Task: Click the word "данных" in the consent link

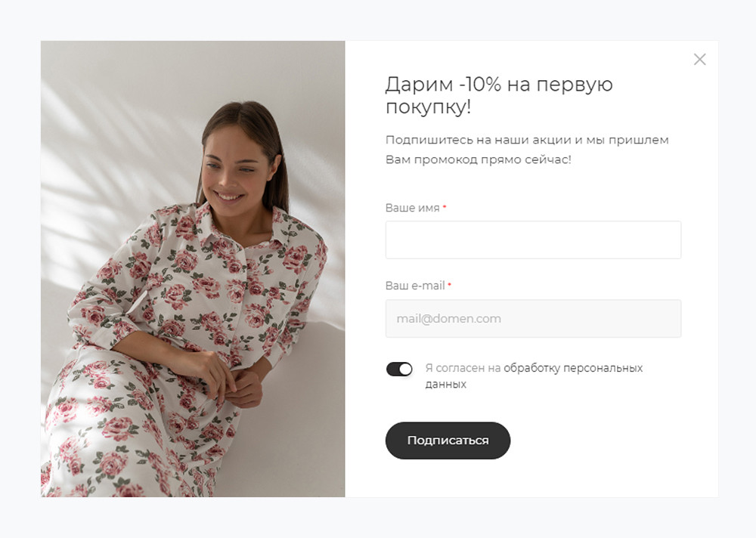Action: [445, 385]
